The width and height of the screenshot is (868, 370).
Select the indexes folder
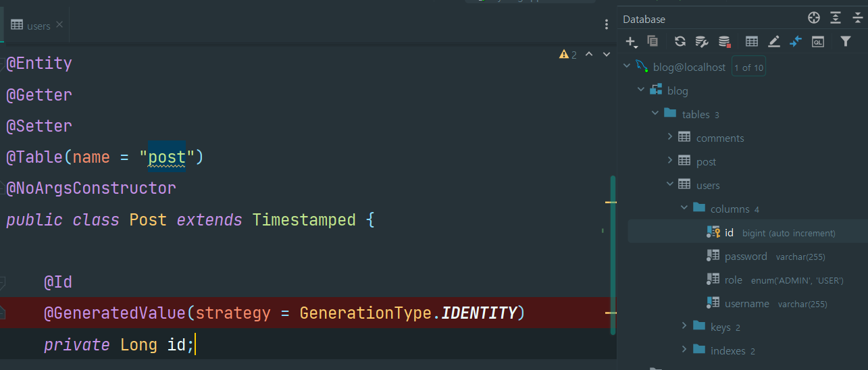tap(728, 351)
